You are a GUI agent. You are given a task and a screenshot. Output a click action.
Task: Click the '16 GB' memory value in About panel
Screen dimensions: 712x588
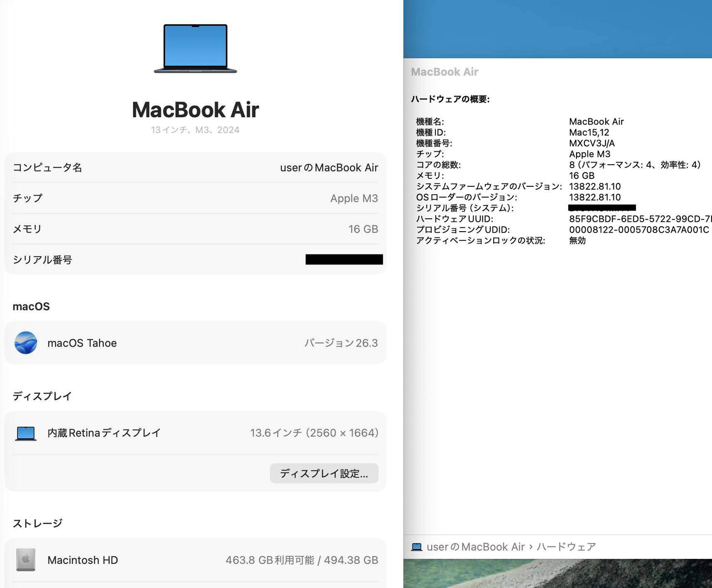[x=363, y=229]
